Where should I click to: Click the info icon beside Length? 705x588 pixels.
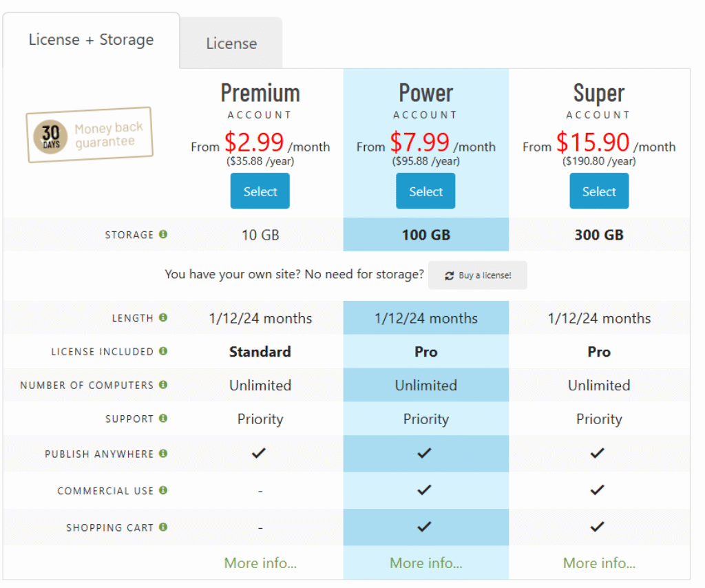click(163, 317)
